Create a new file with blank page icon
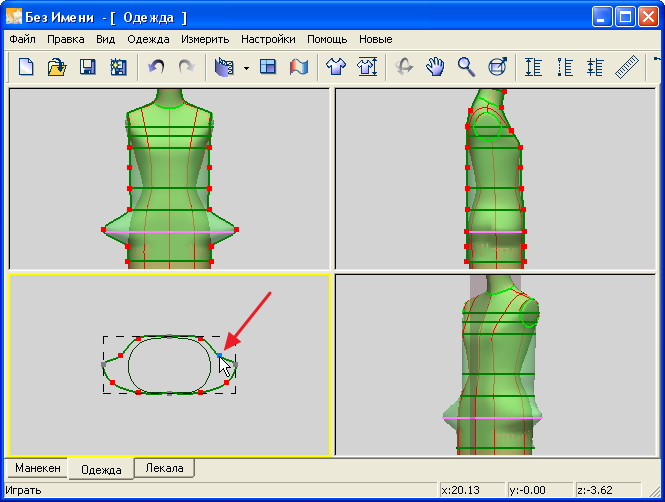 [x=26, y=67]
